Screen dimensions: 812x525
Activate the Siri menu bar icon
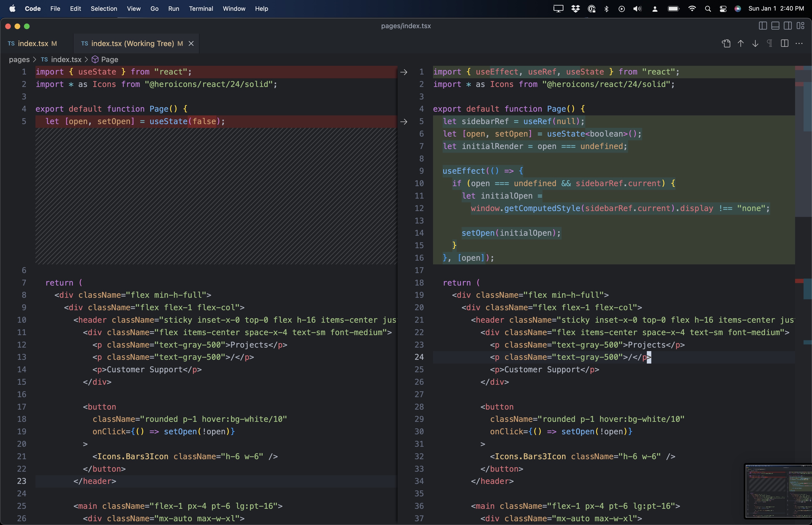738,8
